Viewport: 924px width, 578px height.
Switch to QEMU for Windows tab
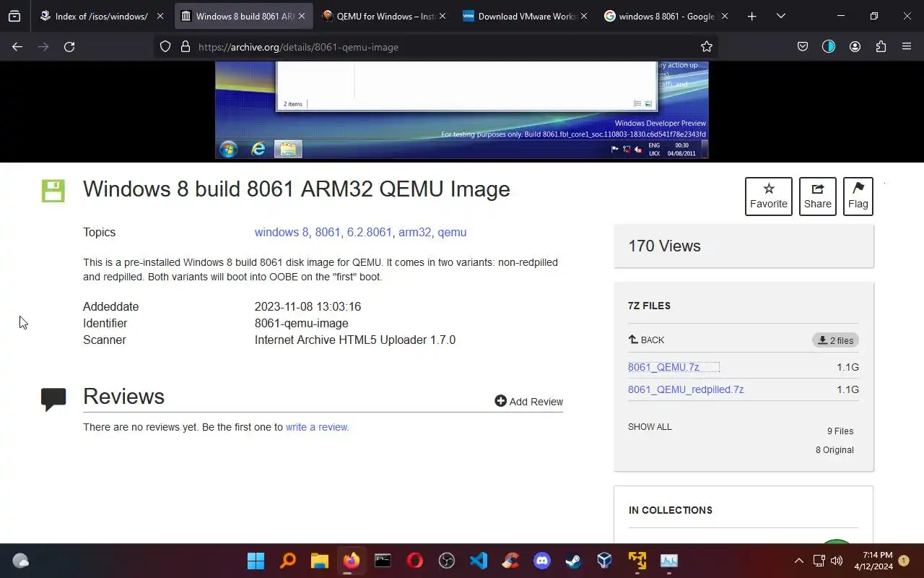click(x=385, y=16)
